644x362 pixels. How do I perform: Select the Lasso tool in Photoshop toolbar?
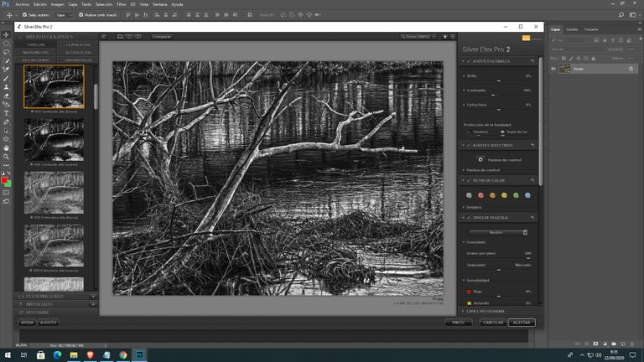(6, 52)
